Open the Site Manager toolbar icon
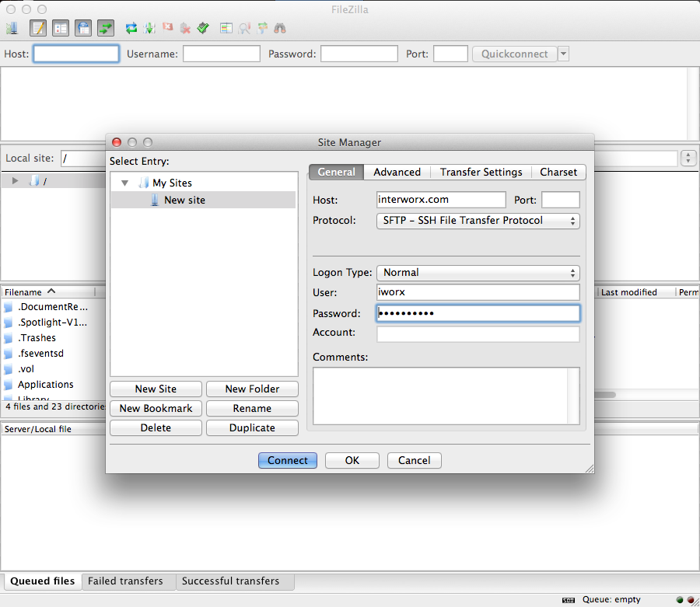 coord(12,29)
